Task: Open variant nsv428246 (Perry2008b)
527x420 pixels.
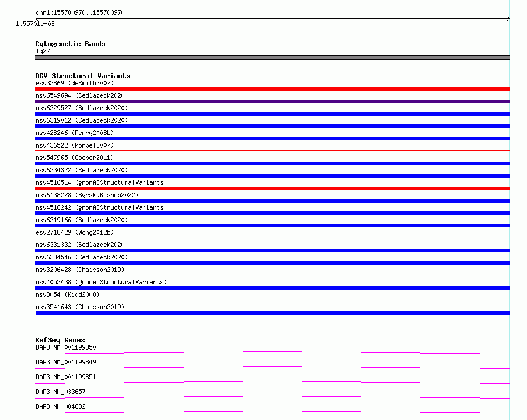Action: coord(75,133)
